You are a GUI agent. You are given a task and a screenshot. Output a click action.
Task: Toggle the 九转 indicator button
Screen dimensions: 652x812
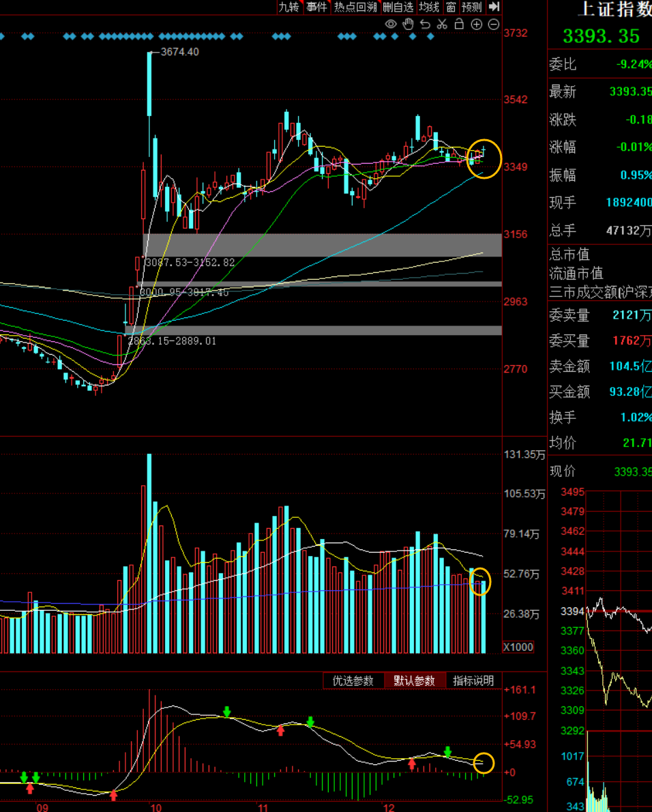coord(288,7)
